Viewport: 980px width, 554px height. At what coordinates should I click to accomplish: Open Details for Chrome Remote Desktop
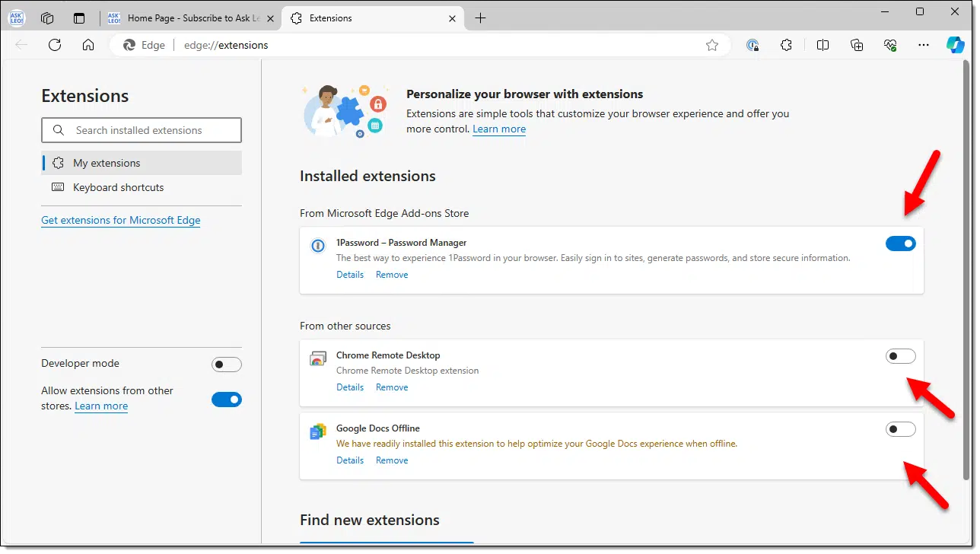tap(350, 387)
